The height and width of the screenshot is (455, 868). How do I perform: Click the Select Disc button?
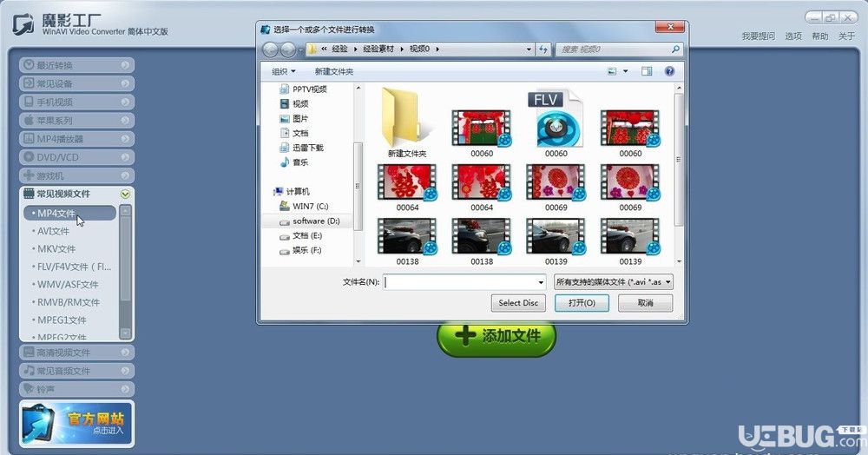pyautogui.click(x=518, y=303)
